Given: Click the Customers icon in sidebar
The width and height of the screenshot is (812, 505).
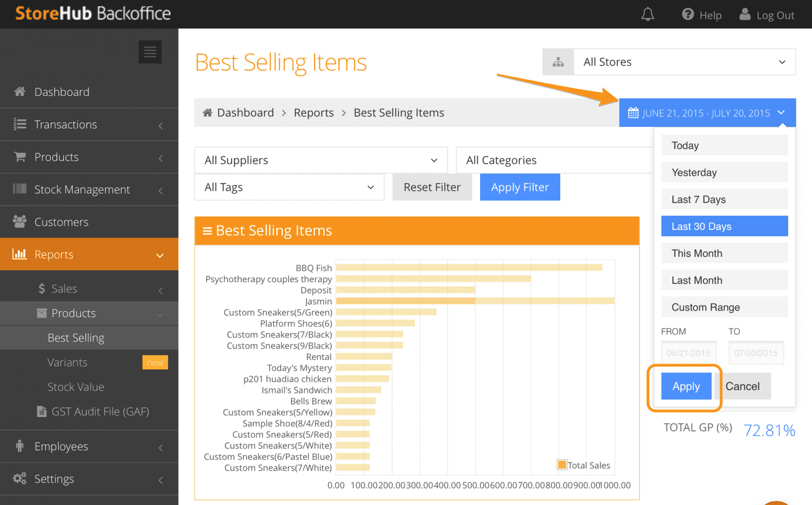Looking at the screenshot, I should [20, 222].
